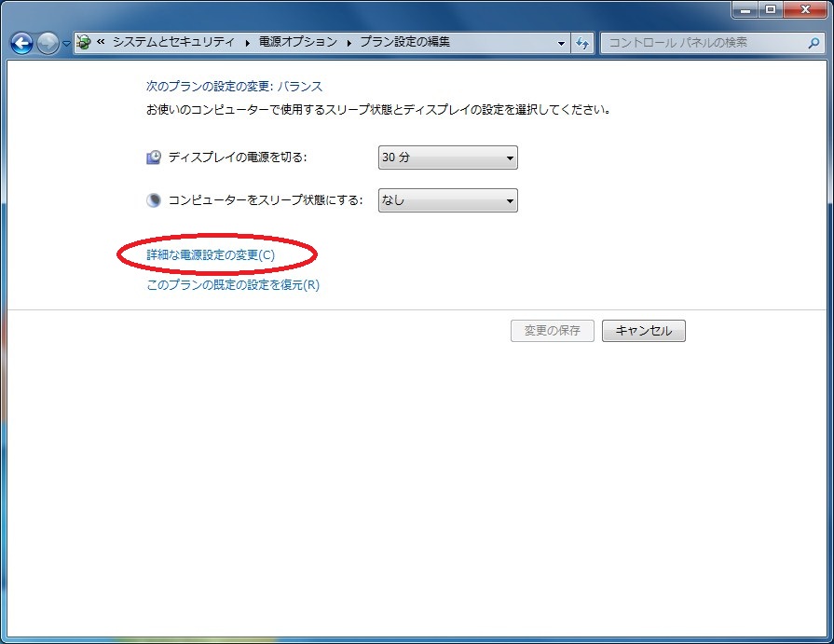This screenshot has height=644, width=834.
Task: Maximize the window
Action: [x=771, y=9]
